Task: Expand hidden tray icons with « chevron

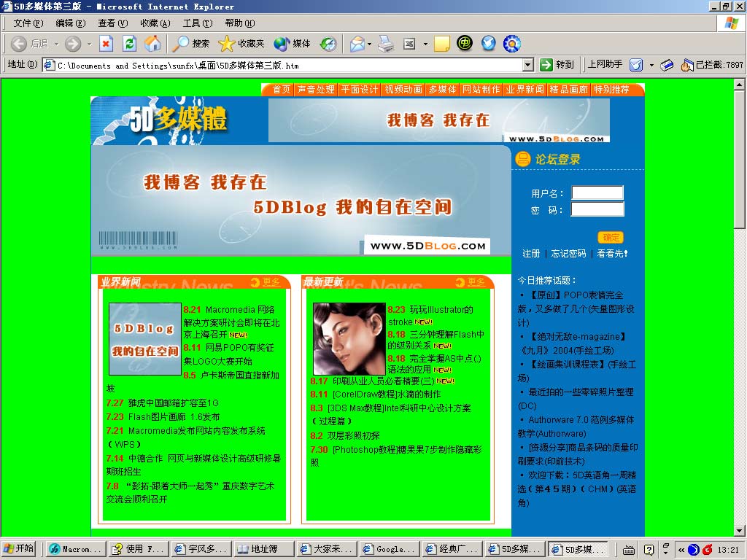Action: [681, 550]
